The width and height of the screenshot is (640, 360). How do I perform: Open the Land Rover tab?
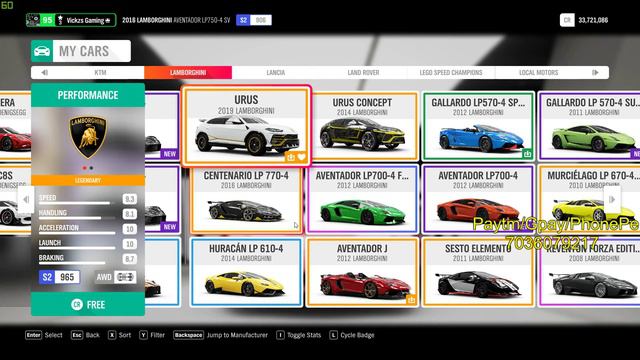pos(363,72)
